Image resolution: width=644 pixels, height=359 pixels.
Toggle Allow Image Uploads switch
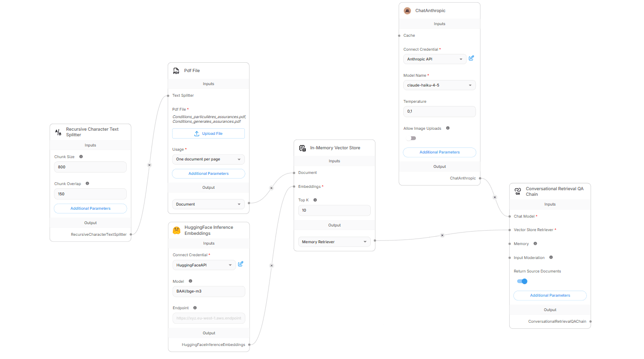[x=411, y=138]
